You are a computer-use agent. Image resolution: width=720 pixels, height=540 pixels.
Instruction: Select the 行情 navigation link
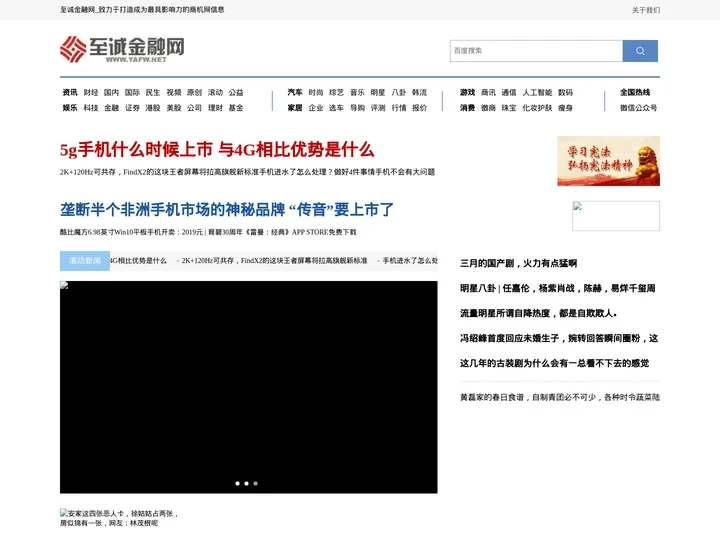399,108
